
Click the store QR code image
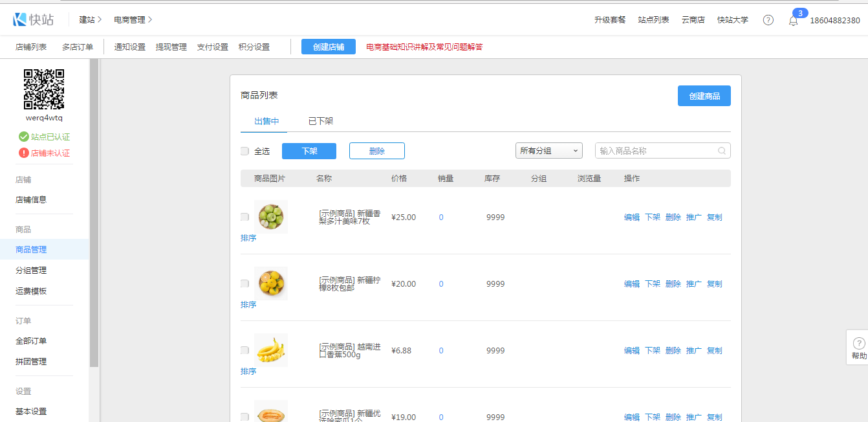(x=44, y=89)
